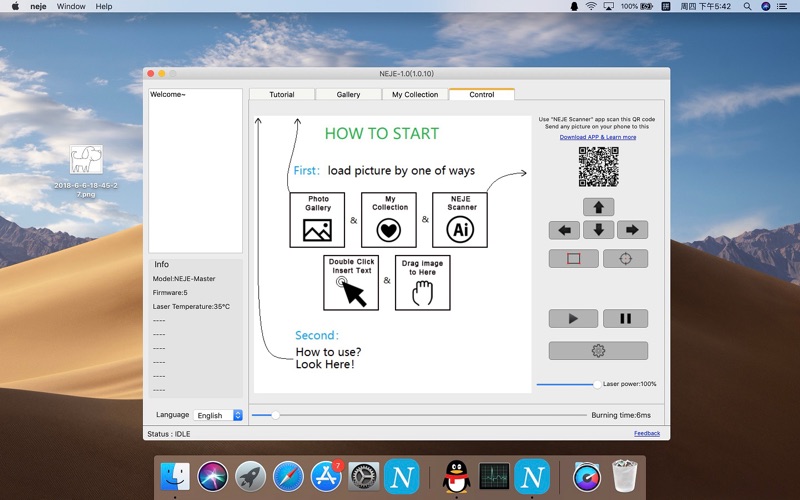Click the Laser power slider handle
Image resolution: width=800 pixels, height=500 pixels.
[597, 384]
